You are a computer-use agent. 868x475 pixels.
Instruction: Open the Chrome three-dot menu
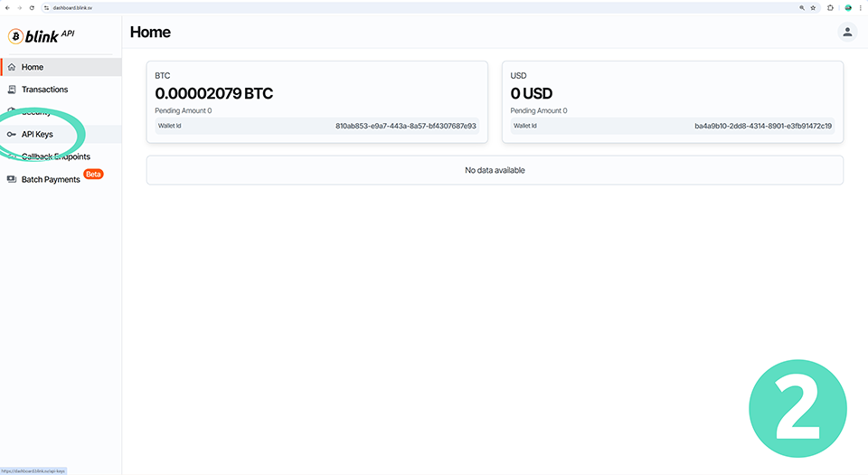(860, 7)
